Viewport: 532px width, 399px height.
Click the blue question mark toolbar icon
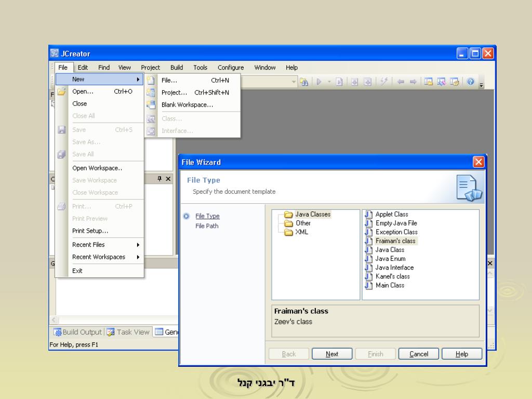(x=471, y=82)
